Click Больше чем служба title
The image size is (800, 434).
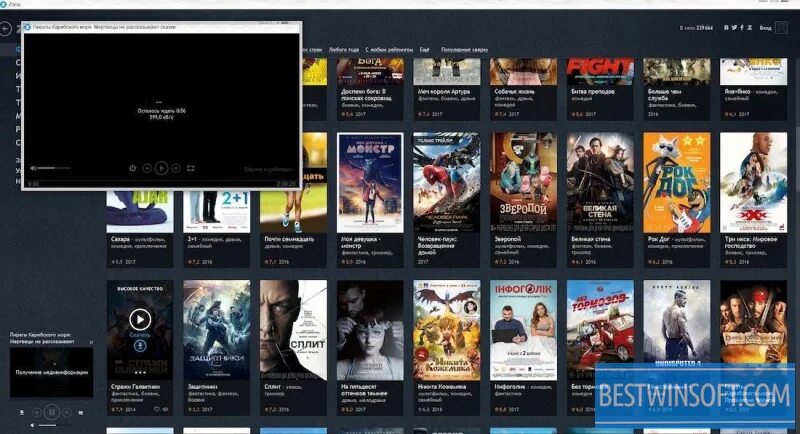[664, 95]
